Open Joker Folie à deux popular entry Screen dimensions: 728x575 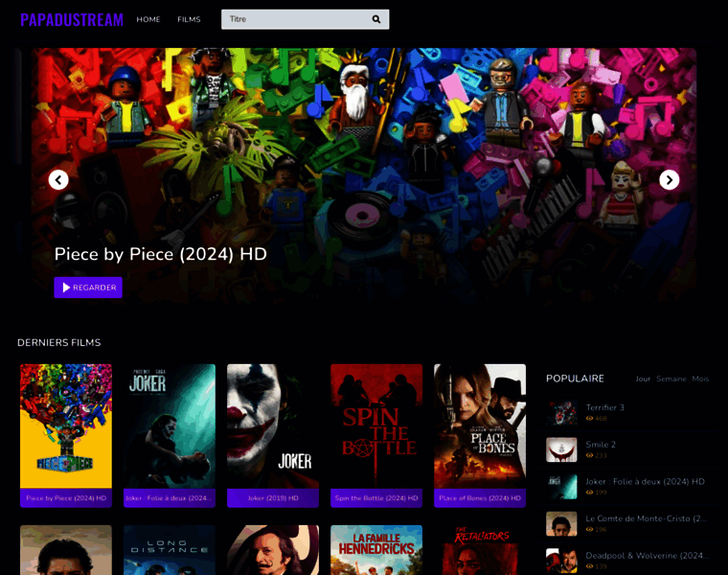645,482
